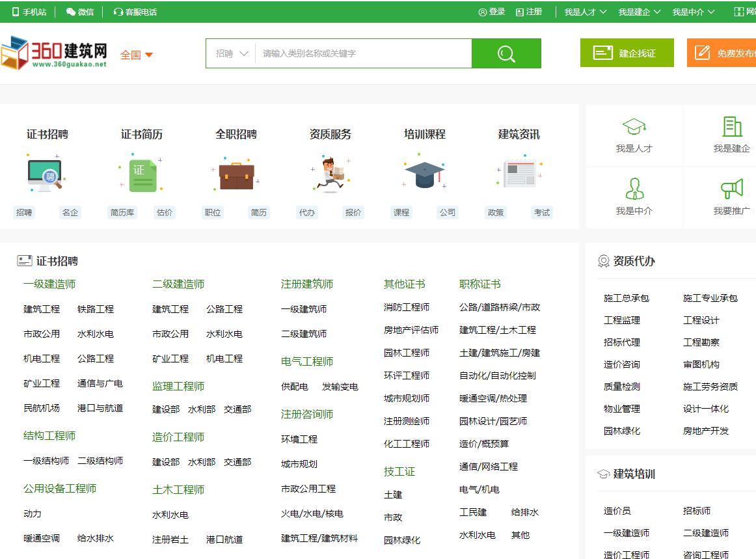Open the 注册建筑师 category heading

coord(307,284)
